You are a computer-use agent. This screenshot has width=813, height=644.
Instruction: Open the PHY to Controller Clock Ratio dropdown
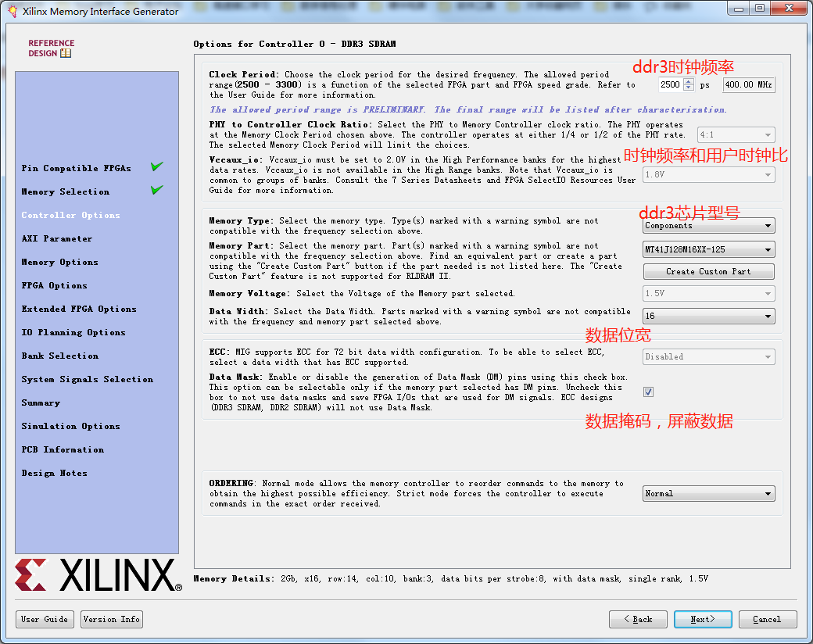[x=736, y=134]
